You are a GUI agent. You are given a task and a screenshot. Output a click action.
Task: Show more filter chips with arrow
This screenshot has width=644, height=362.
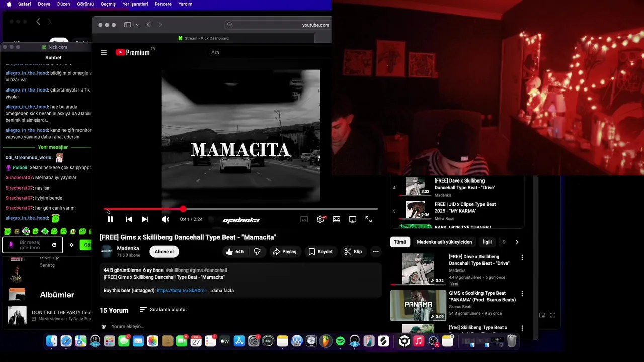517,242
